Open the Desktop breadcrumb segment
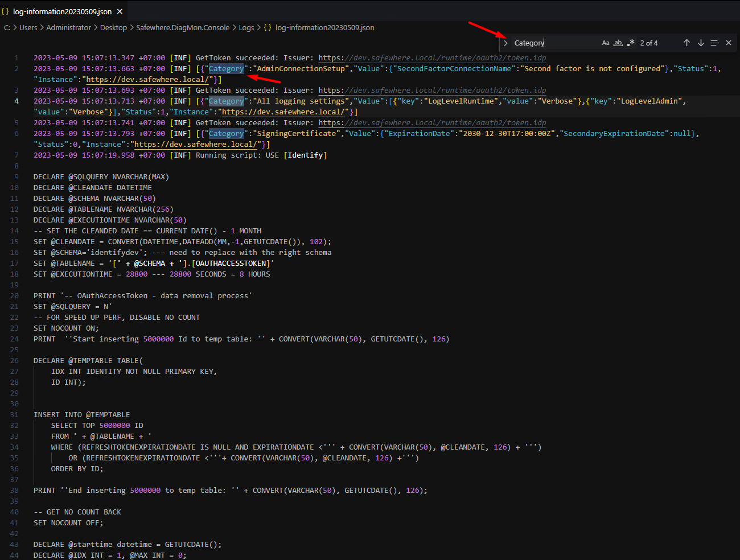Screen dimensions: 740x560 113,27
